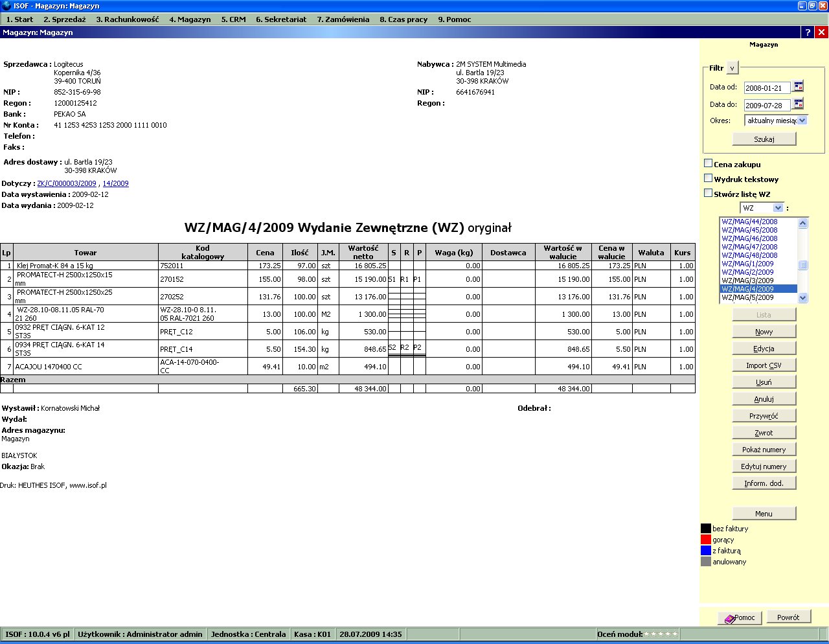Screen dimensions: 829x644
Task: Click the Powrót button
Action: (x=788, y=617)
